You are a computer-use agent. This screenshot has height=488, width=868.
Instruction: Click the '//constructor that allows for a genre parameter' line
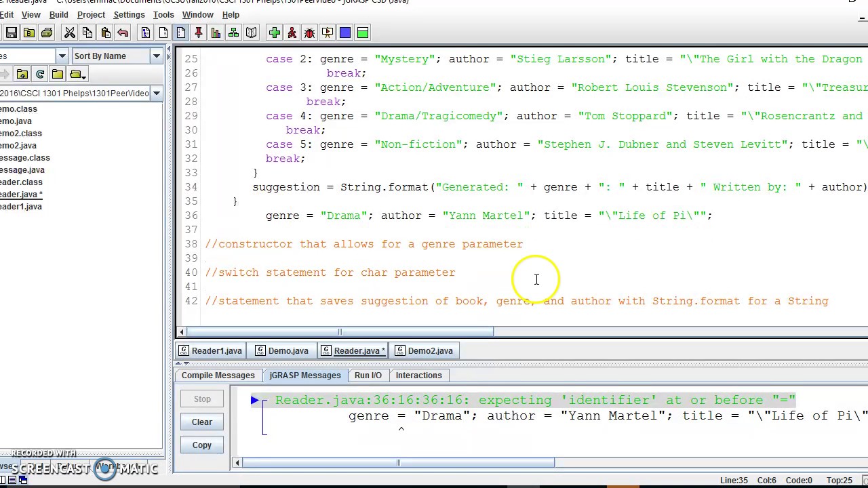pyautogui.click(x=364, y=244)
